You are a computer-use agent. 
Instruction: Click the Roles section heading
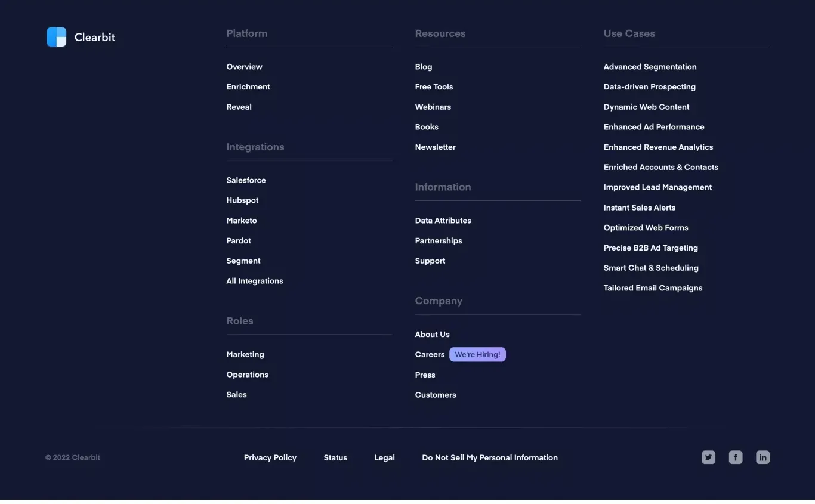coord(240,321)
